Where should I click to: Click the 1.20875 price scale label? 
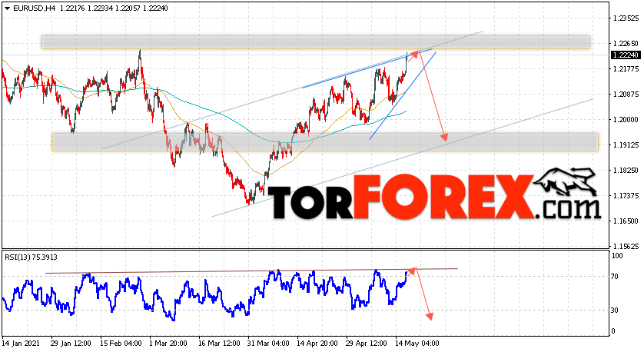[x=626, y=94]
